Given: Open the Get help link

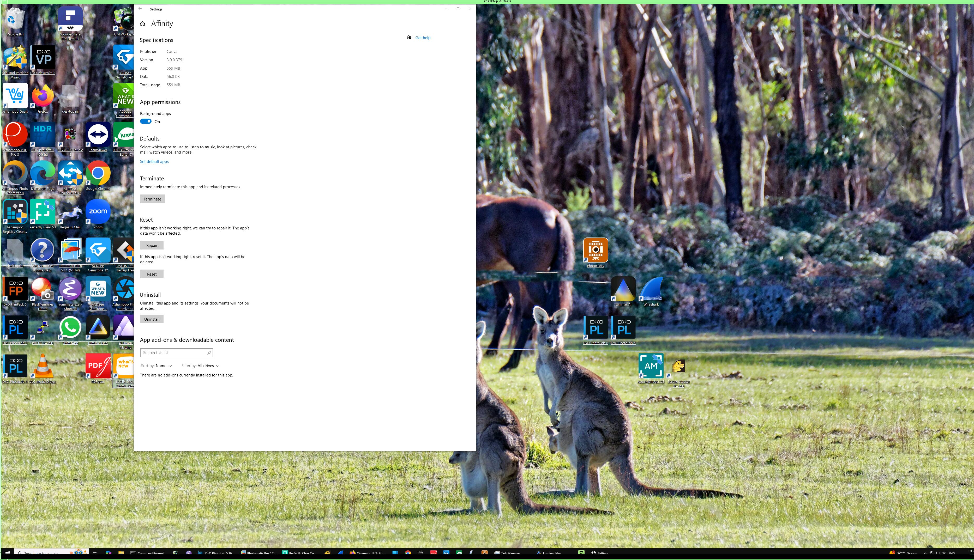Looking at the screenshot, I should 423,38.
